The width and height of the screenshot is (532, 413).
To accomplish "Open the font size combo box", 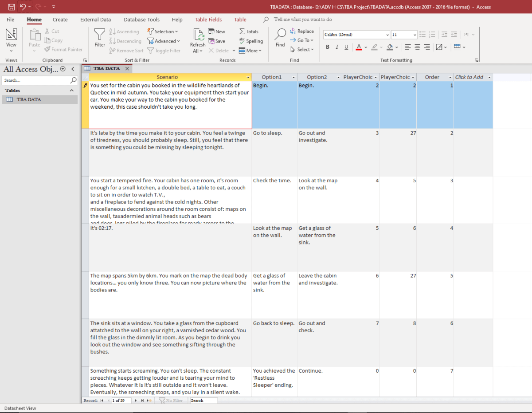I will [404, 35].
